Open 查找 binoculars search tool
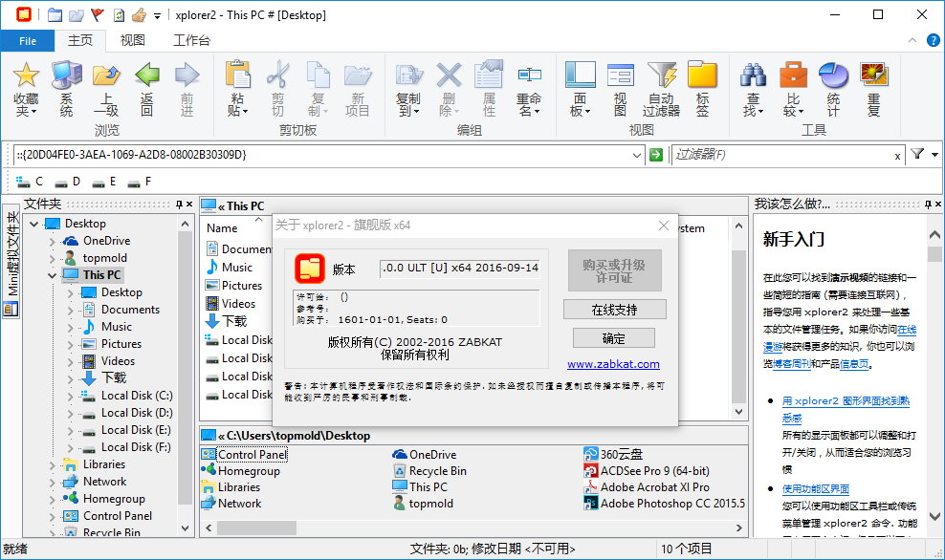Image resolution: width=945 pixels, height=560 pixels. pos(754,75)
